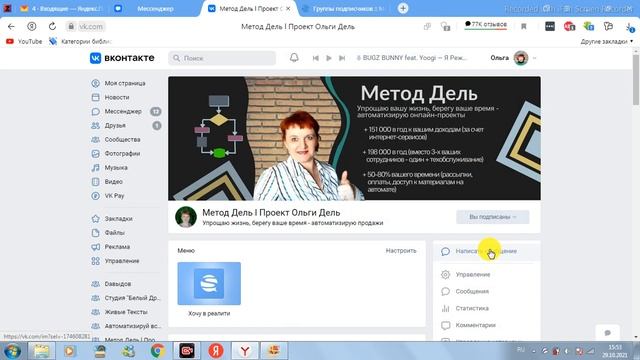Screen dimensions: 640x360
Task: Open the Хочу в реалити menu tile
Action: tap(209, 289)
